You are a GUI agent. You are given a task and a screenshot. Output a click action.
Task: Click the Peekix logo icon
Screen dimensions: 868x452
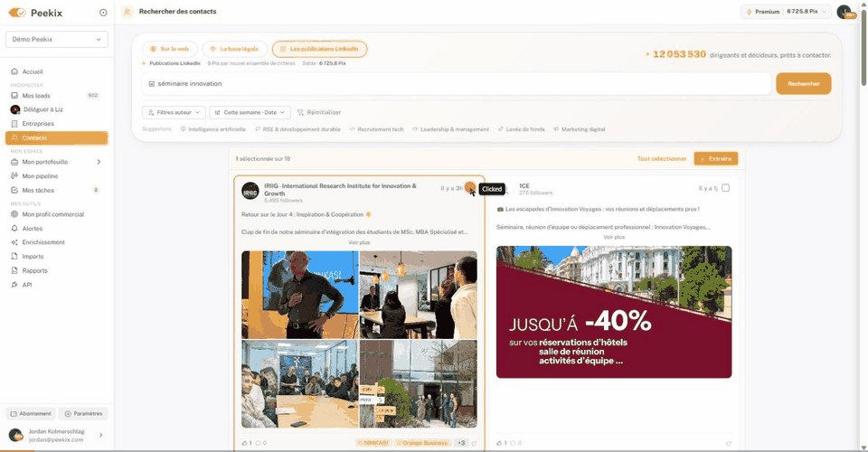(x=17, y=12)
